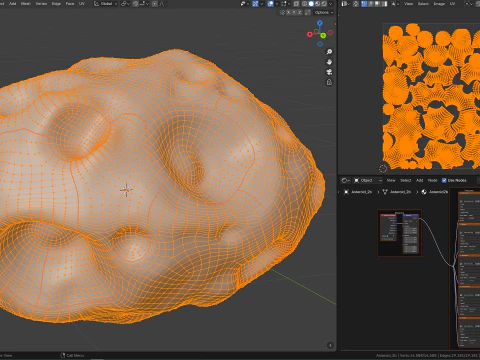Open the Node menu in node editor
Viewport: 480px width, 360px height.
[x=432, y=180]
